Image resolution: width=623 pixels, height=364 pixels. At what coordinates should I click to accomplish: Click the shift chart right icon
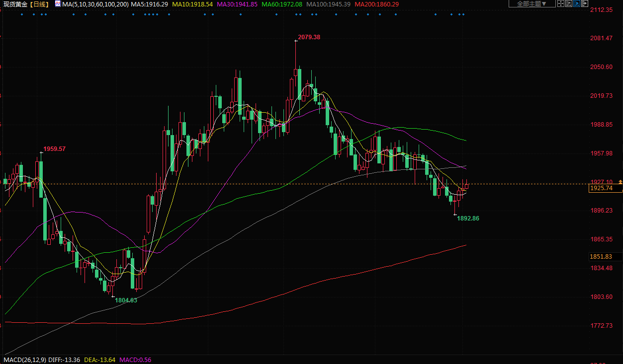pyautogui.click(x=585, y=4)
